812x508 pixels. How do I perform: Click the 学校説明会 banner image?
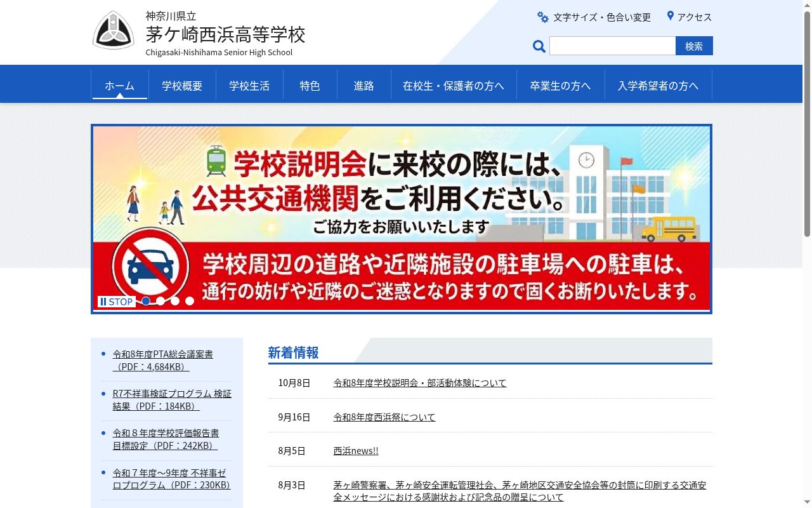(402, 218)
